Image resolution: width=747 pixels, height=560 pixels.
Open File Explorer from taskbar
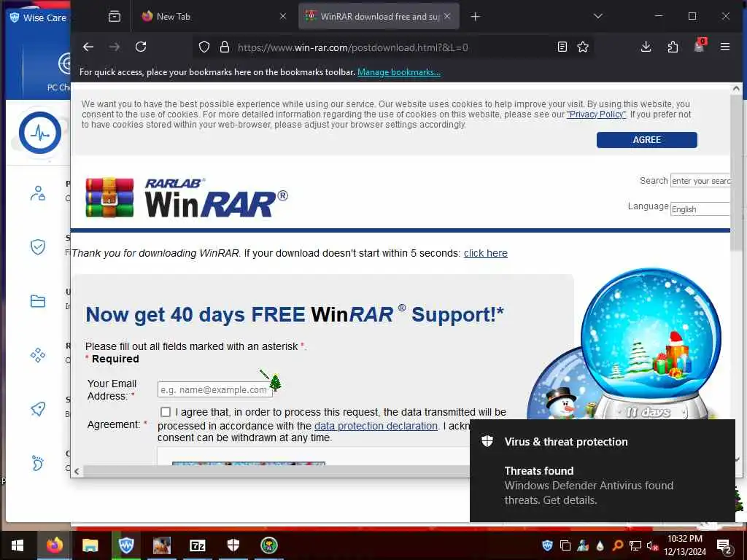pyautogui.click(x=90, y=545)
